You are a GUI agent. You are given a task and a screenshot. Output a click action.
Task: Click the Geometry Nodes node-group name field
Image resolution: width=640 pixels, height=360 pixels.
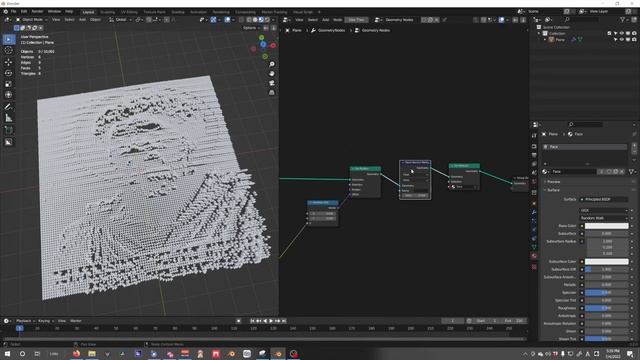tap(399, 20)
